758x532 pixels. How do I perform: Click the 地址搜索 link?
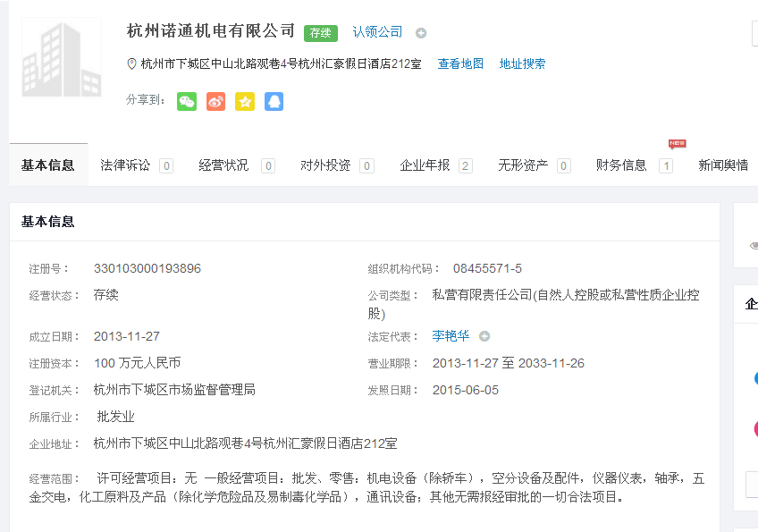[522, 63]
